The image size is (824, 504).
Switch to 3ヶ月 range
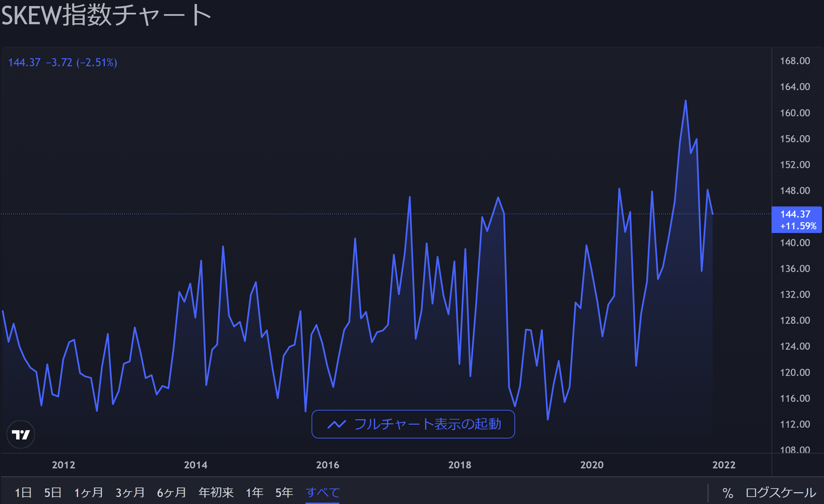(x=130, y=493)
